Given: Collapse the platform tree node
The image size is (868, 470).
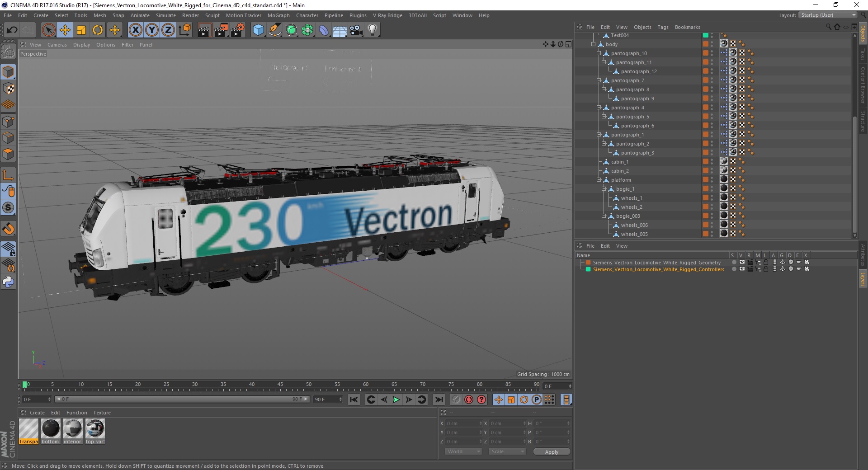Looking at the screenshot, I should 599,180.
